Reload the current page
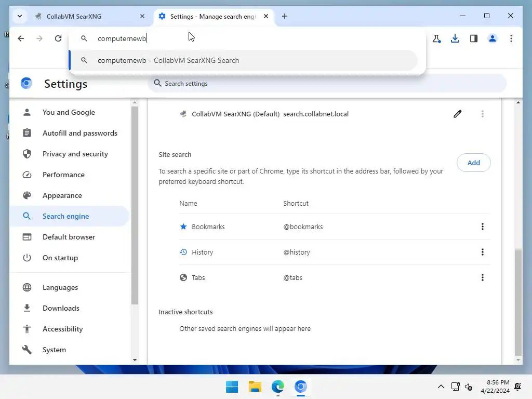This screenshot has height=399, width=532. click(58, 38)
